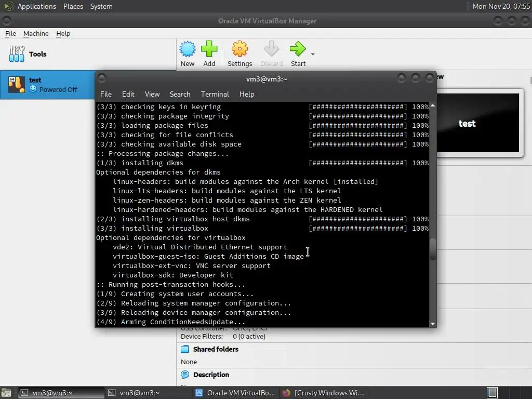Open VirtualBox File menu
The image size is (532, 399).
10,34
